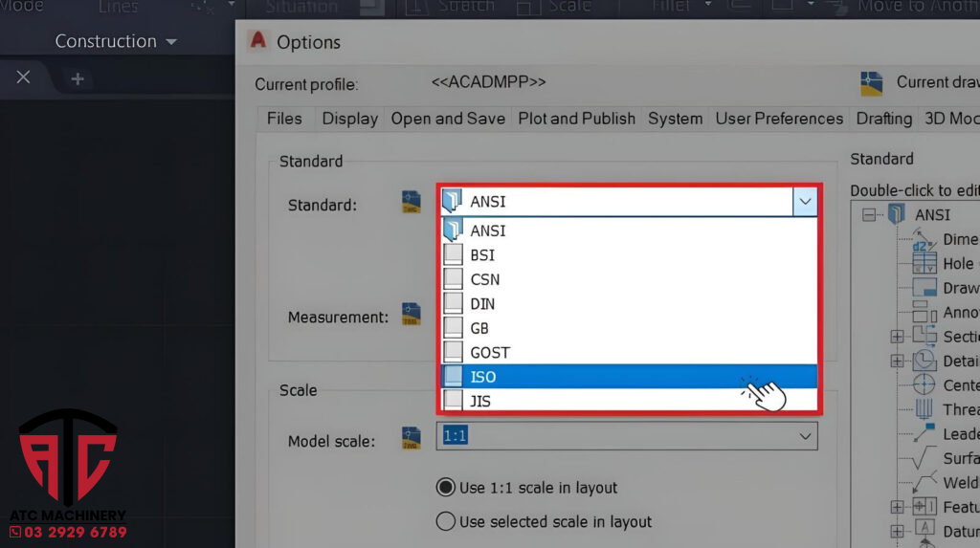Click the Surface texture icon in tree

pos(924,458)
